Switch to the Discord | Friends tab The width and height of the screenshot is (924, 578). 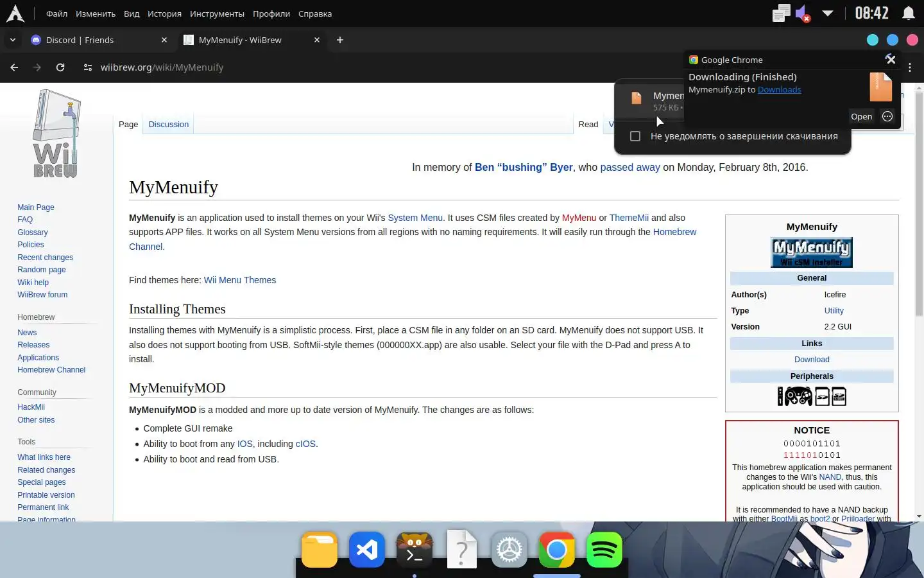99,40
